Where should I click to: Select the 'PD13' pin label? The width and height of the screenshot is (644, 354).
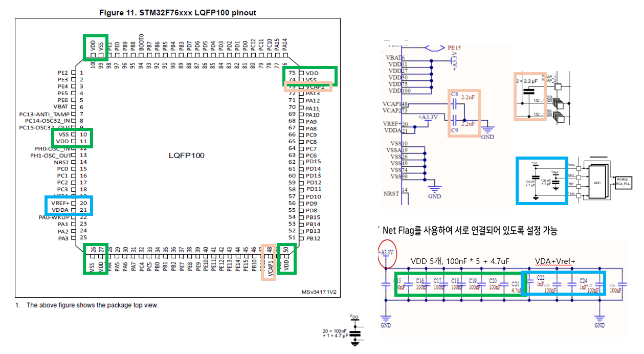[x=313, y=175]
